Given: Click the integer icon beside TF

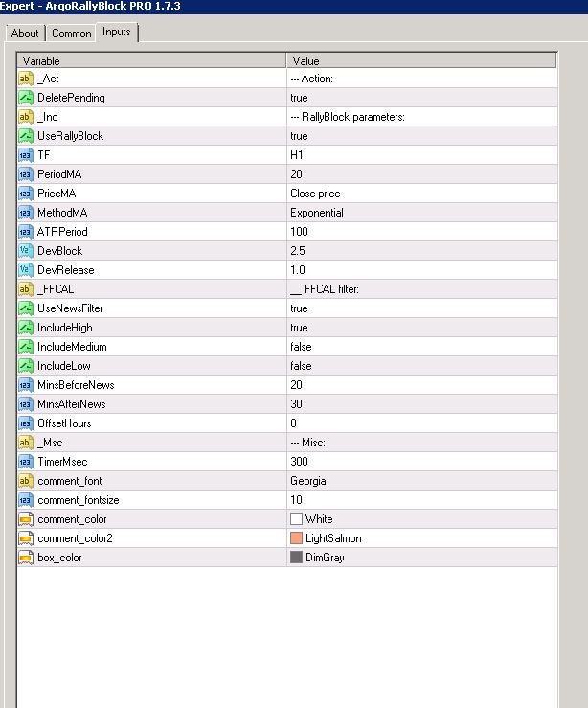Looking at the screenshot, I should coord(26,155).
